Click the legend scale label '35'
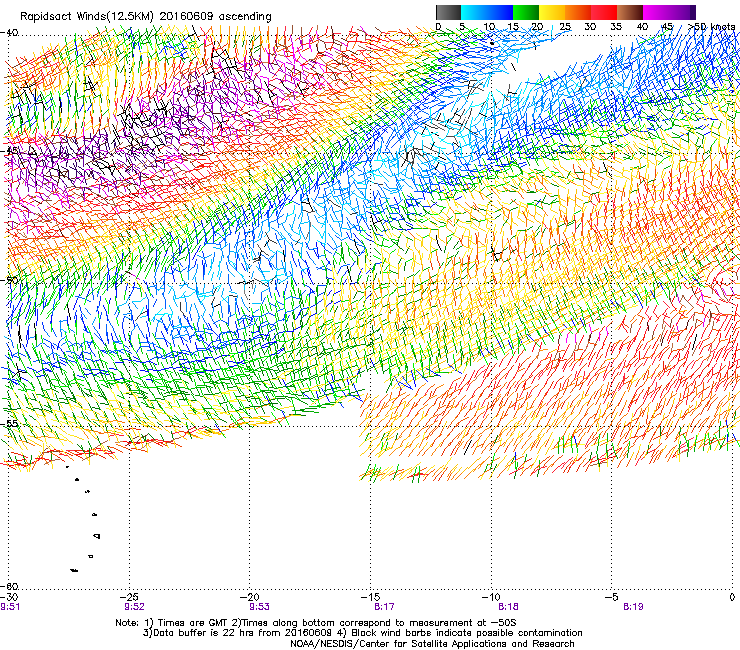The image size is (740, 650). 616,27
